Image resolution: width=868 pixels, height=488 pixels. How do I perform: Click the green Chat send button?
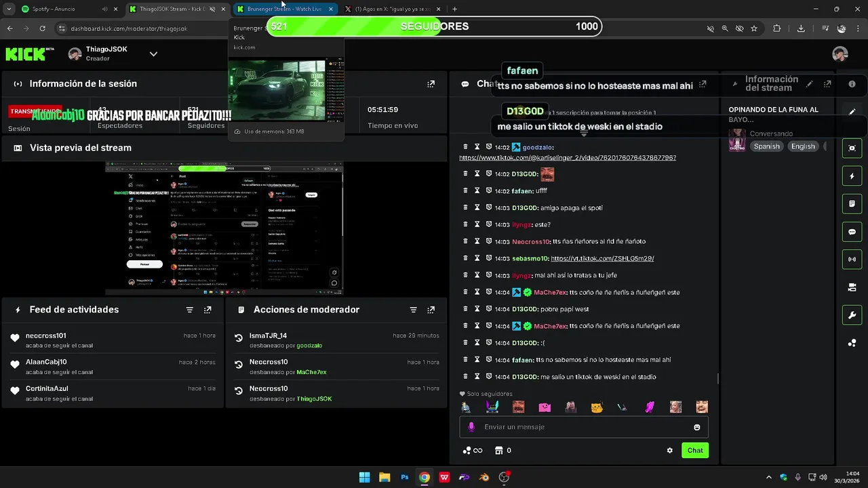(x=695, y=450)
